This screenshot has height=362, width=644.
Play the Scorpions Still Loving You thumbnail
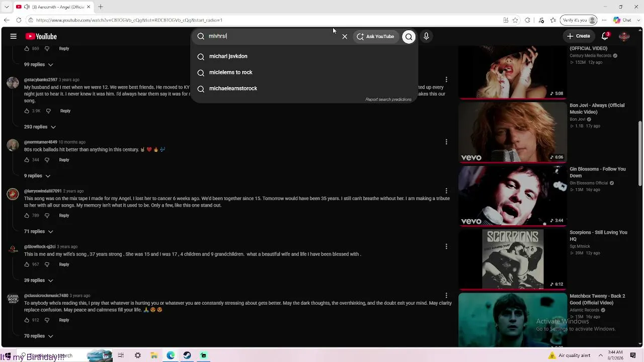[x=512, y=259]
